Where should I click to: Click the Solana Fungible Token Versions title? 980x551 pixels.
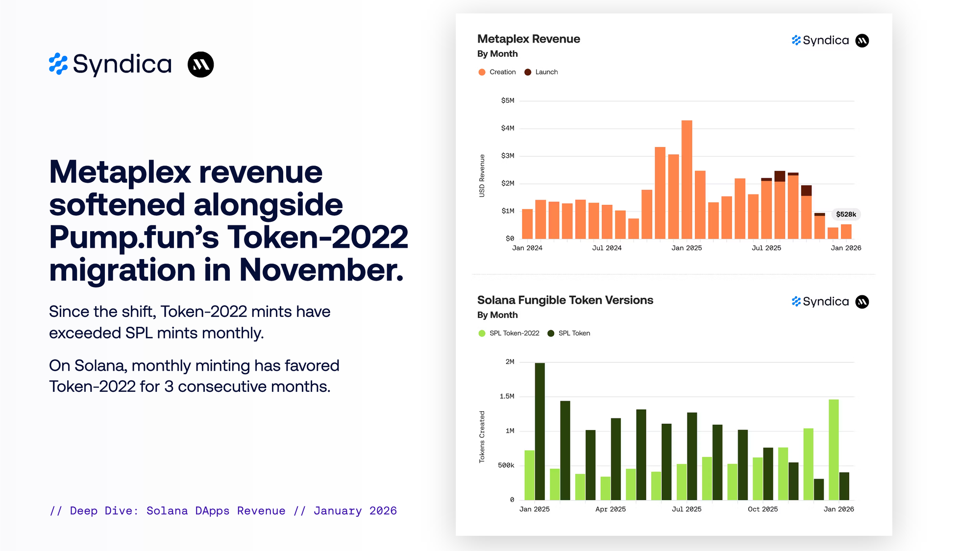(565, 300)
